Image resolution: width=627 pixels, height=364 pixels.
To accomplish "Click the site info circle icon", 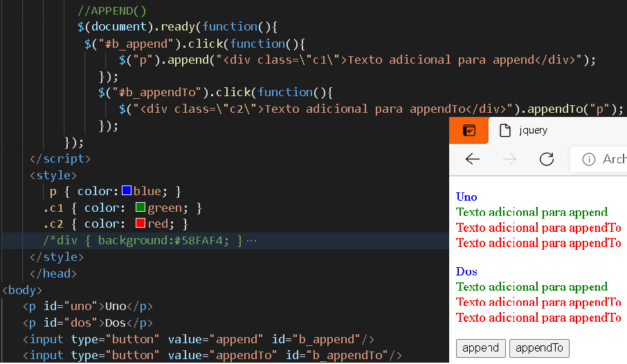I will (x=589, y=159).
